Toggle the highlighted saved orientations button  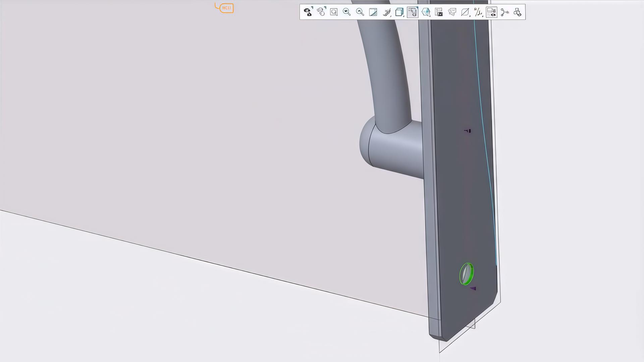(x=413, y=12)
